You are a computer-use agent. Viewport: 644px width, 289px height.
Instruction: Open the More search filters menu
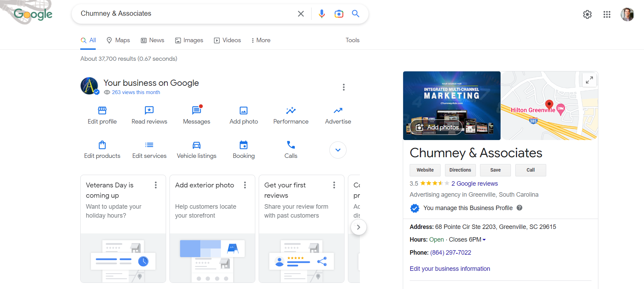click(260, 40)
